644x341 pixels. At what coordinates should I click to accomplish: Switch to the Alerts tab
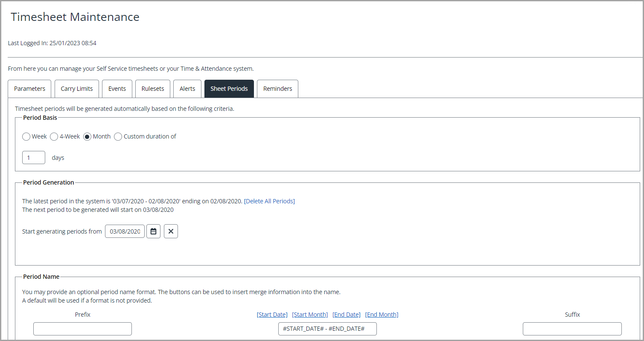click(x=187, y=88)
